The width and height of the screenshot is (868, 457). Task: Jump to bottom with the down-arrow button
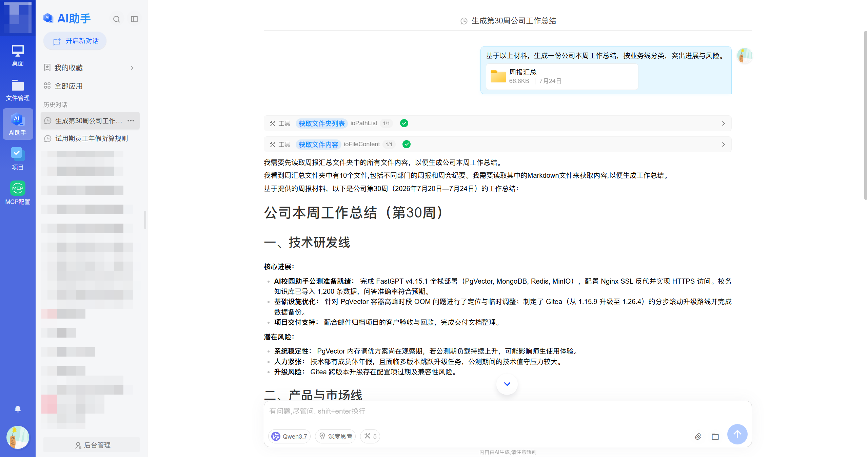point(507,384)
